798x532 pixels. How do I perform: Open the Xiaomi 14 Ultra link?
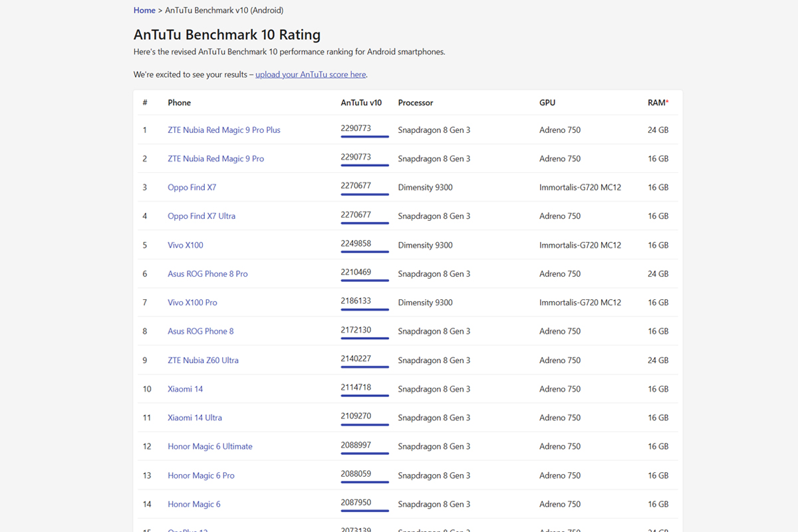pyautogui.click(x=195, y=418)
